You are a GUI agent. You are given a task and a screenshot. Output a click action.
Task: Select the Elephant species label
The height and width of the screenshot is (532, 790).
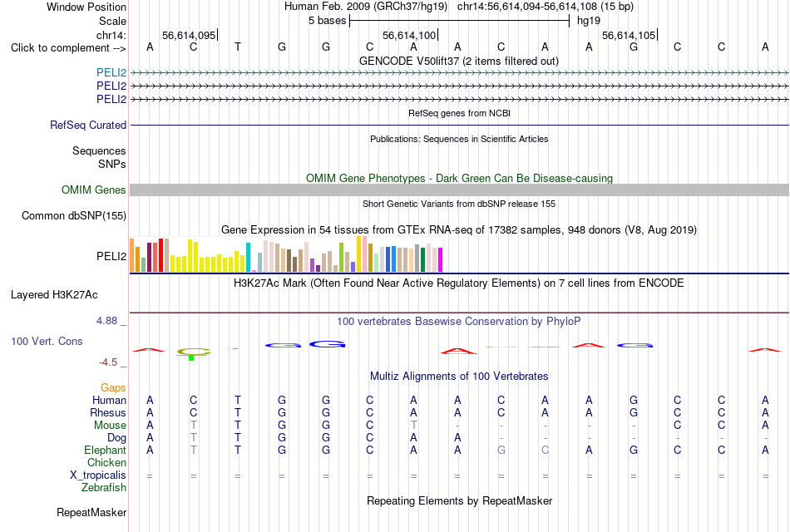(x=105, y=450)
